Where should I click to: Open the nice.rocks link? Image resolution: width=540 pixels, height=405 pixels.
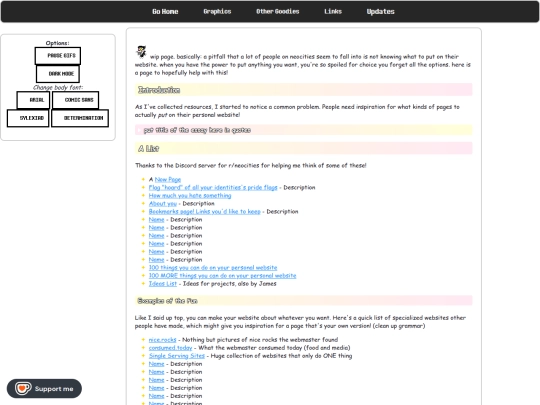pos(162,340)
